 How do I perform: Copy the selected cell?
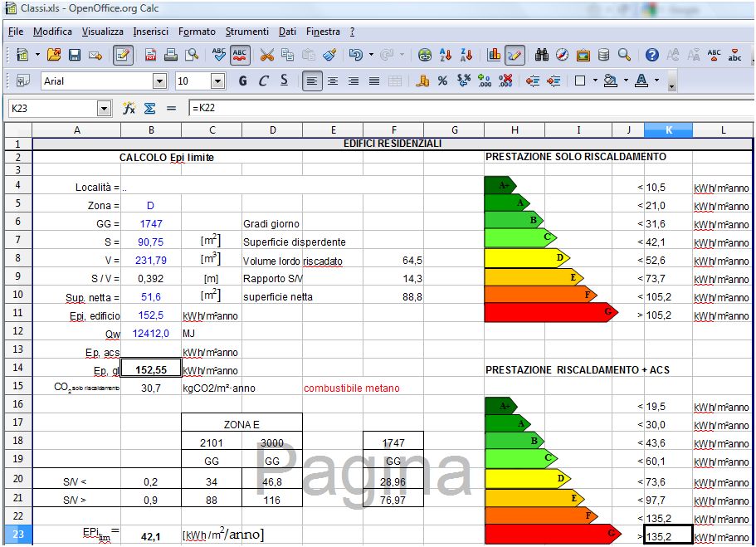tap(287, 55)
